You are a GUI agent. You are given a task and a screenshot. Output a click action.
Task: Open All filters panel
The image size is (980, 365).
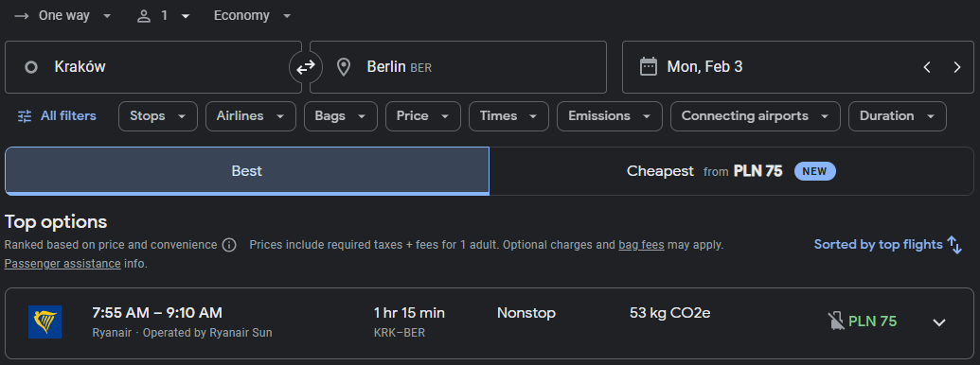click(x=57, y=116)
